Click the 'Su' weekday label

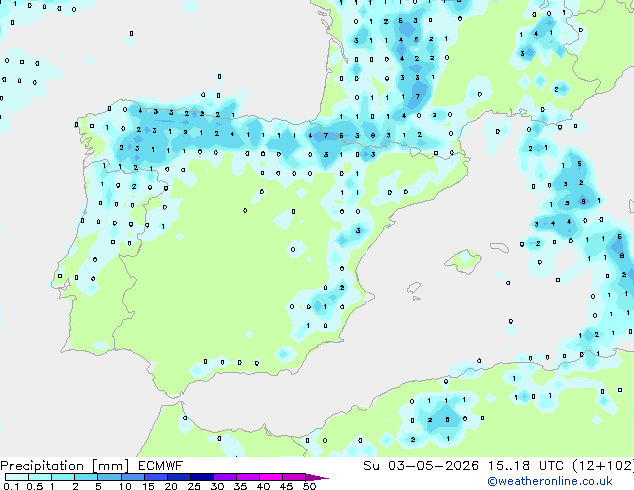coord(371,466)
